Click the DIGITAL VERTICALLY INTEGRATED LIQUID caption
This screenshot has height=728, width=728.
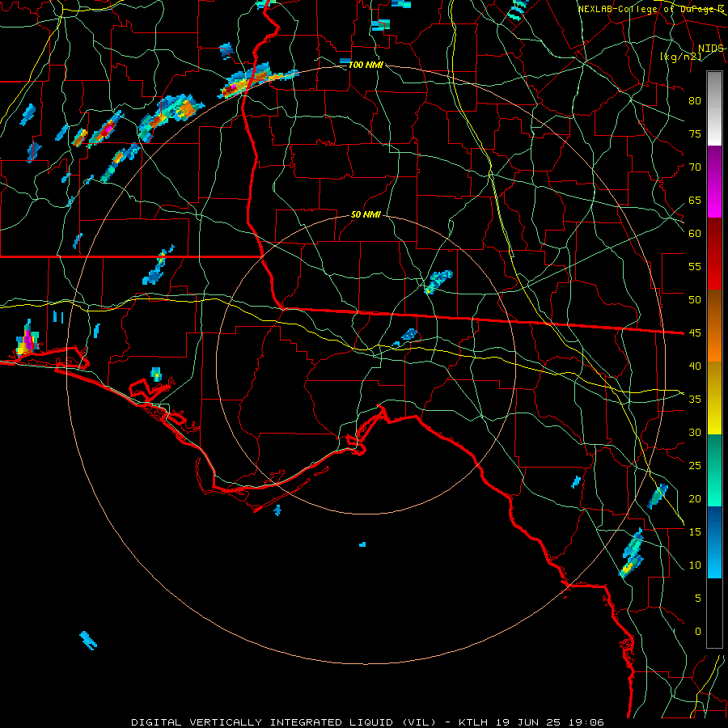[x=284, y=722]
